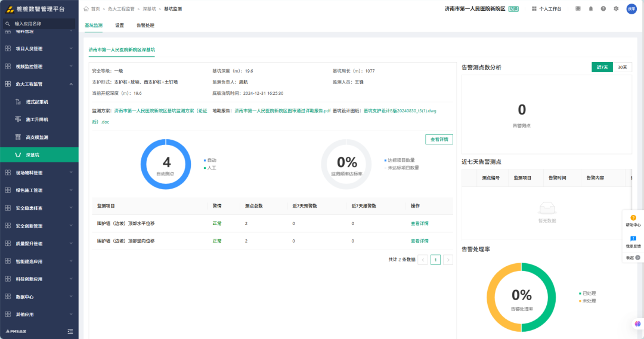
Task: Expand the 安全隐患排查 menu chevron
Action: point(71,208)
